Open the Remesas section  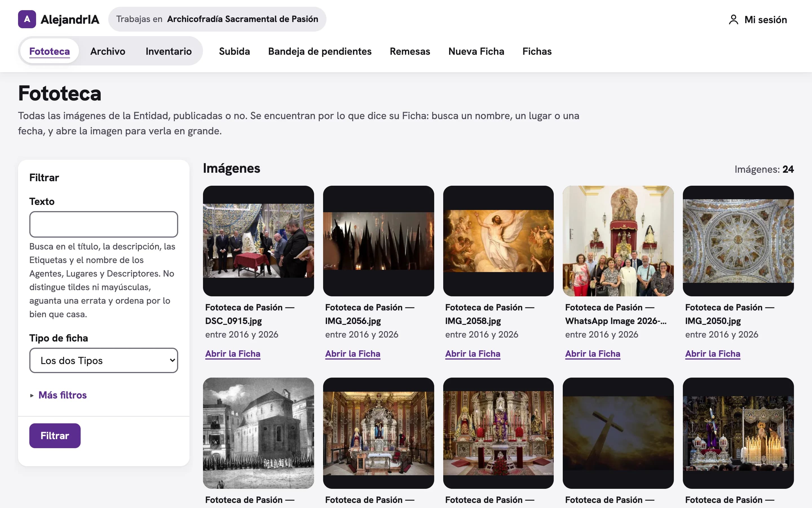coord(410,51)
